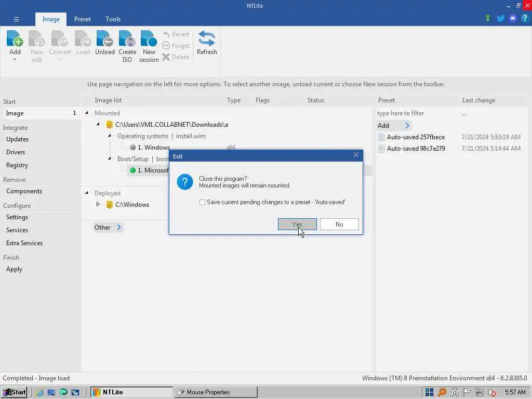The width and height of the screenshot is (532, 399).
Task: Click the Delete toolbar item
Action: point(176,57)
